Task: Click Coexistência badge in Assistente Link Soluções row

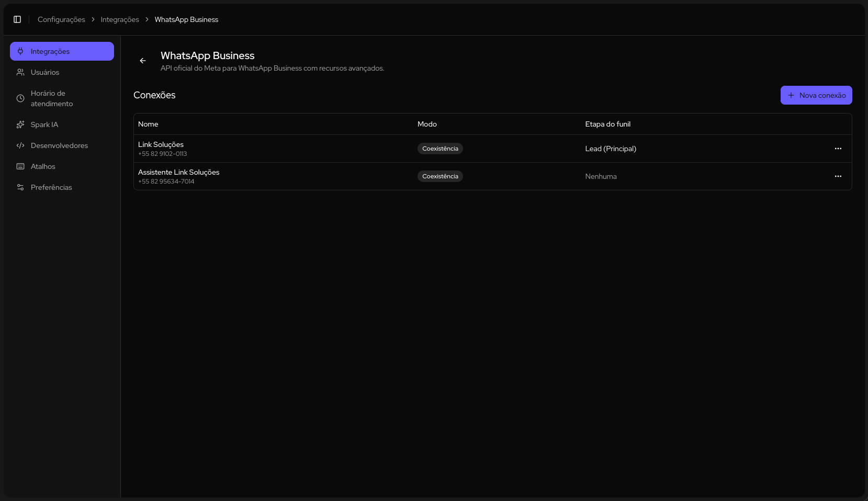Action: click(440, 176)
